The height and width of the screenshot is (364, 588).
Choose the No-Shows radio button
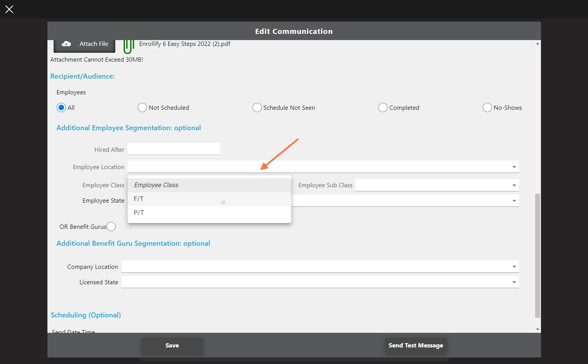pos(487,107)
